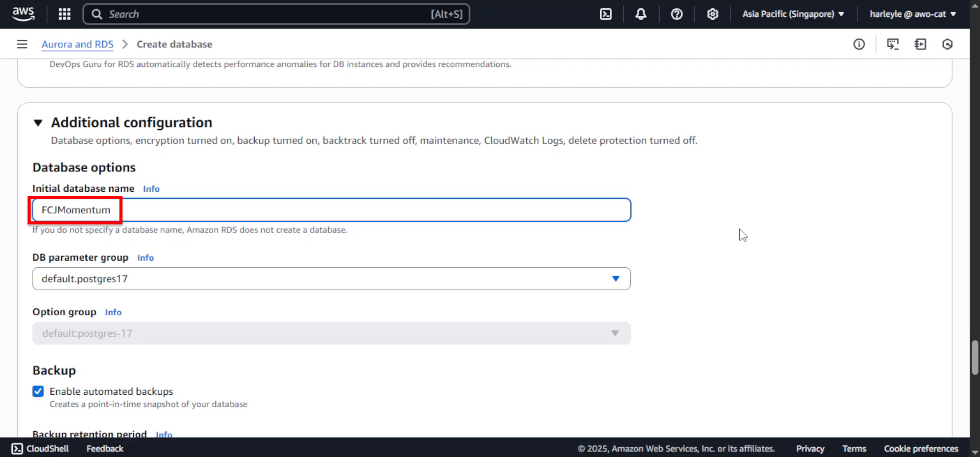Open Cookie preferences in the footer
This screenshot has width=980, height=457.
[x=921, y=448]
